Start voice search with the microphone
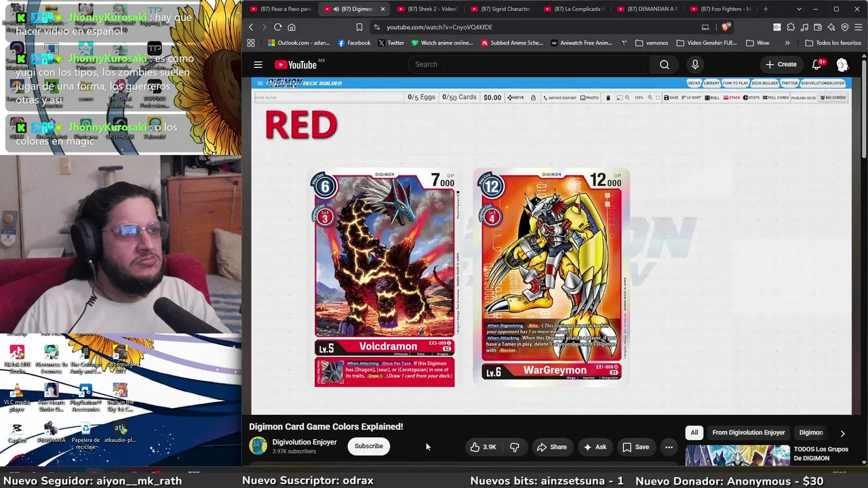 coord(695,64)
